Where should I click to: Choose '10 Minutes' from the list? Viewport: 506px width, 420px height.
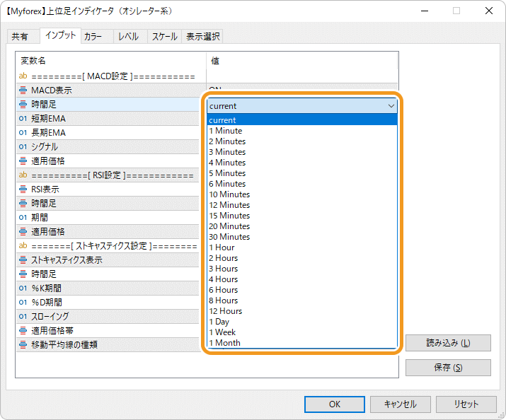[301, 194]
